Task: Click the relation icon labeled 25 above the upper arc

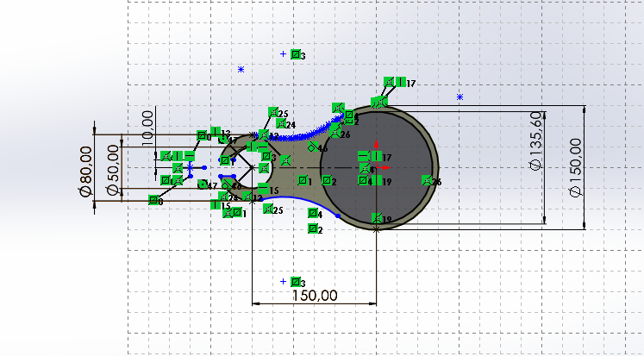Action: [x=273, y=113]
